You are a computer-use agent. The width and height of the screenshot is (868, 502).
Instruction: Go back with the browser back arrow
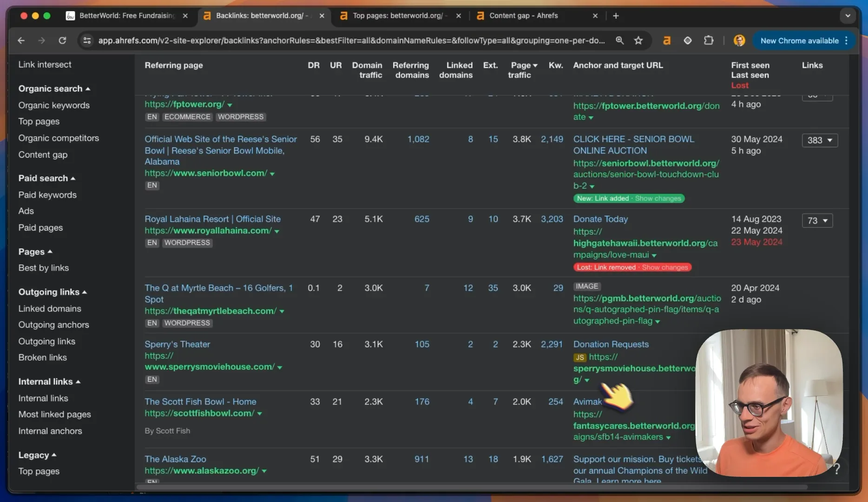coord(21,40)
